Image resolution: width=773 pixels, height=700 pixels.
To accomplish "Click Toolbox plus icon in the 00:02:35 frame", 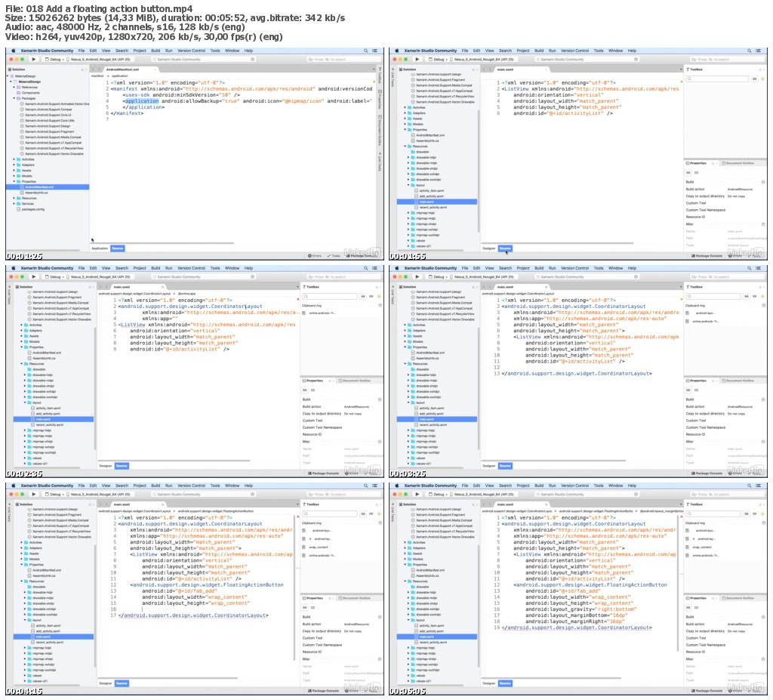I will click(379, 296).
